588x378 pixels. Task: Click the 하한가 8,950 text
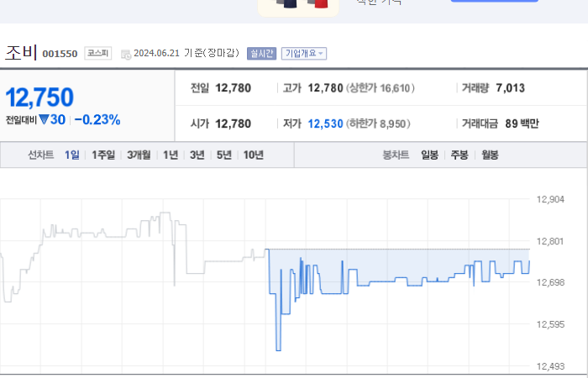[378, 123]
